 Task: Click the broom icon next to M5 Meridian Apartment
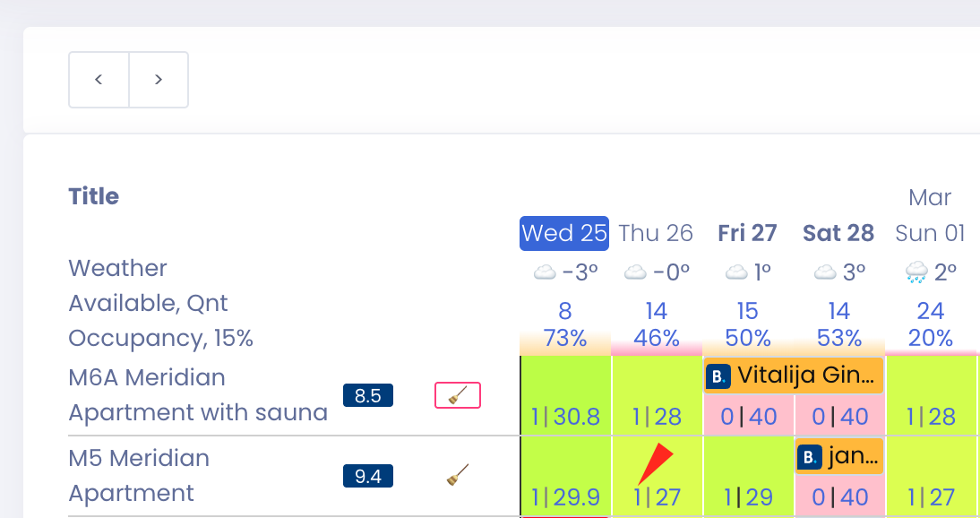pos(457,475)
